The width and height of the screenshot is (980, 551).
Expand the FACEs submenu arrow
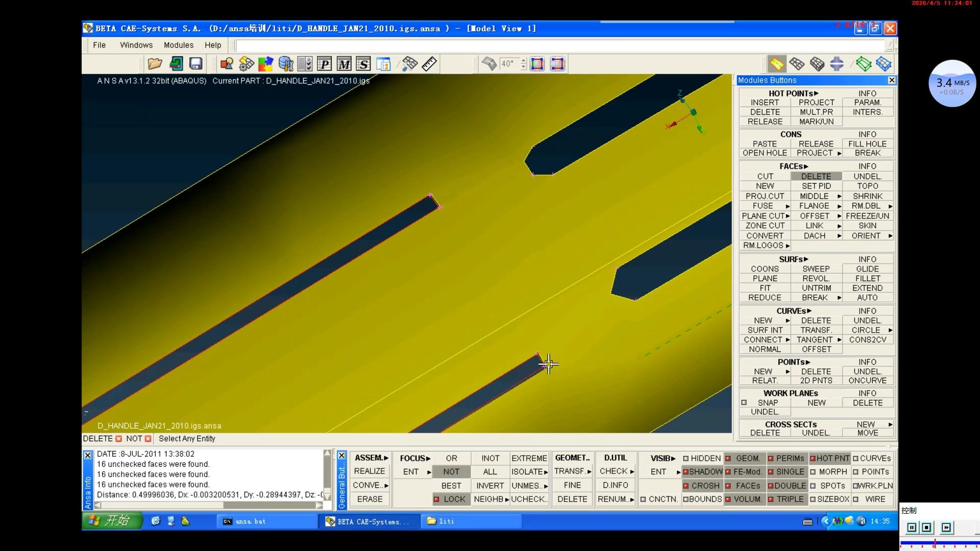(806, 166)
